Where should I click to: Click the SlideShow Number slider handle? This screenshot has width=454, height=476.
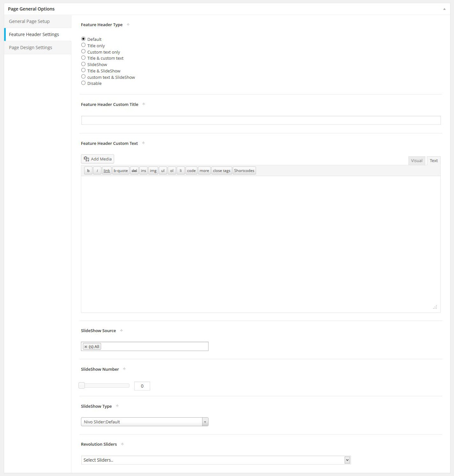(82, 385)
